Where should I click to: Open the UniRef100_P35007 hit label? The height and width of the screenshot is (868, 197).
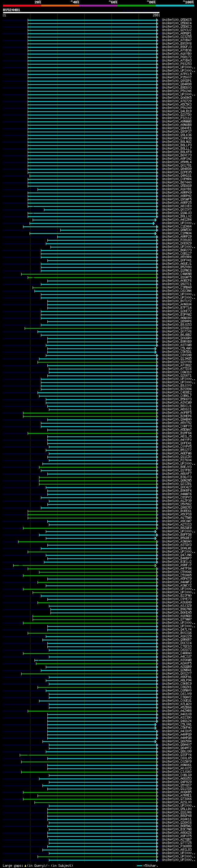click(177, 78)
